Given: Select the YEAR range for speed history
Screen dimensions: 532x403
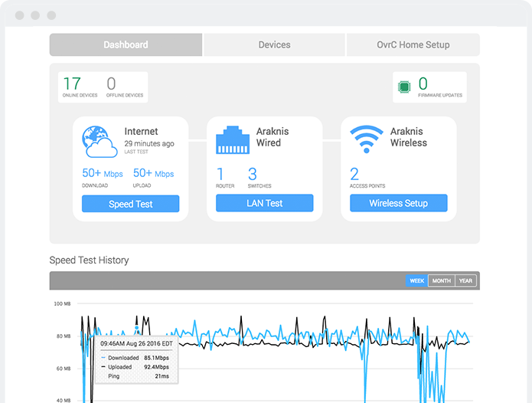Looking at the screenshot, I should click(x=465, y=280).
